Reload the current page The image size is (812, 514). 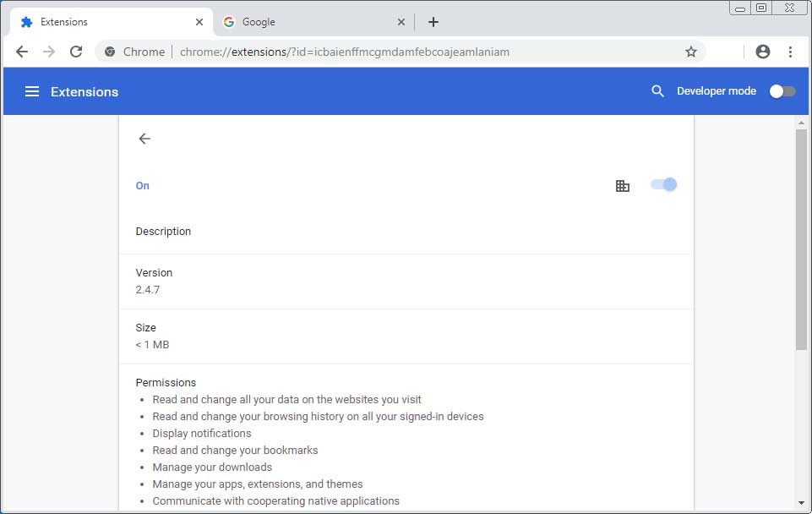point(76,52)
